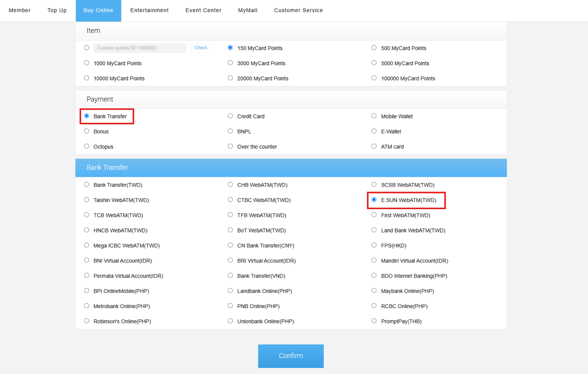
Task: Pick 5000 MyCard Points
Action: click(x=374, y=63)
